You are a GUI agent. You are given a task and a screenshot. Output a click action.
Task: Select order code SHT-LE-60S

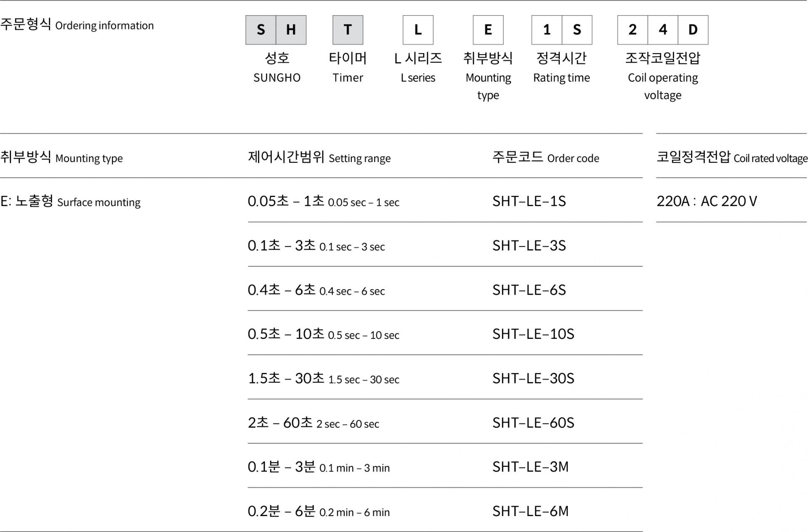pos(533,423)
